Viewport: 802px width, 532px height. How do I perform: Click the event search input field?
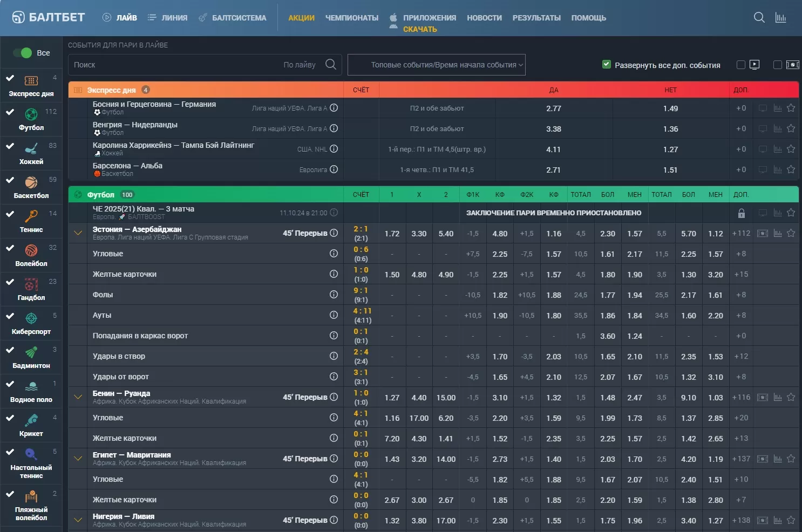(178, 65)
